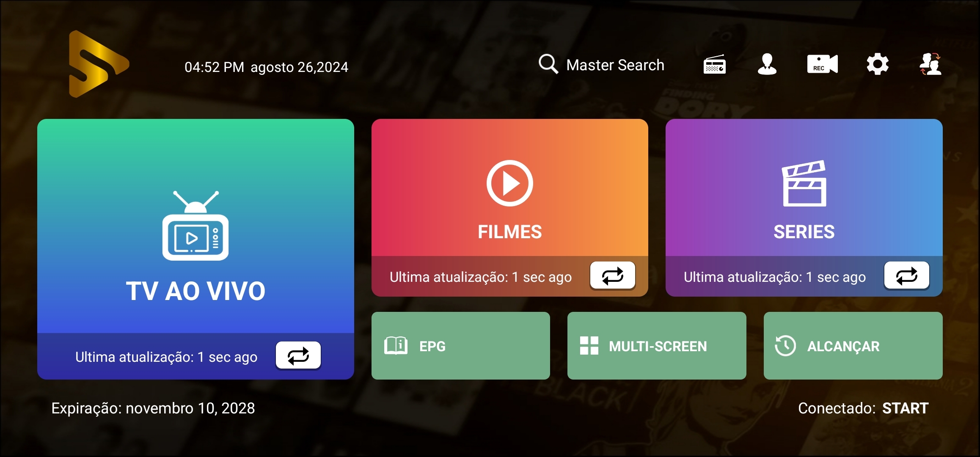
Task: Click the Master Search text
Action: pyautogui.click(x=615, y=65)
